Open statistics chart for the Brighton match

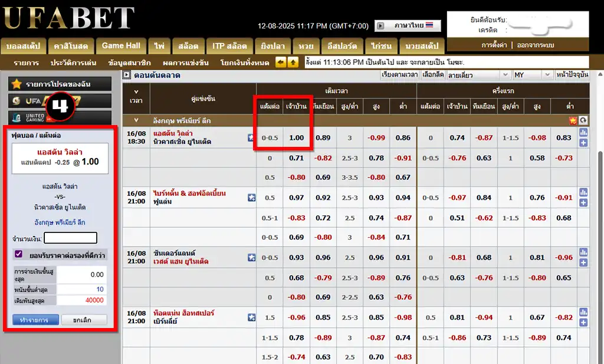pyautogui.click(x=583, y=192)
